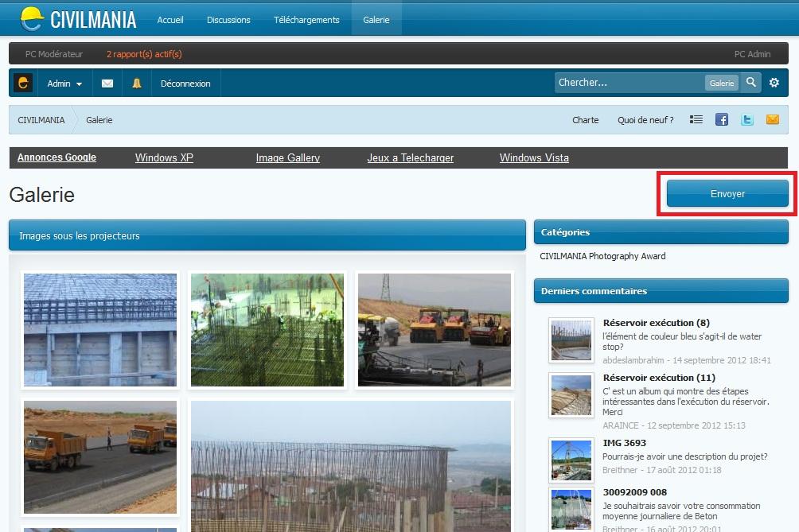Click the Galerie page heading
This screenshot has height=532, width=799.
point(42,195)
